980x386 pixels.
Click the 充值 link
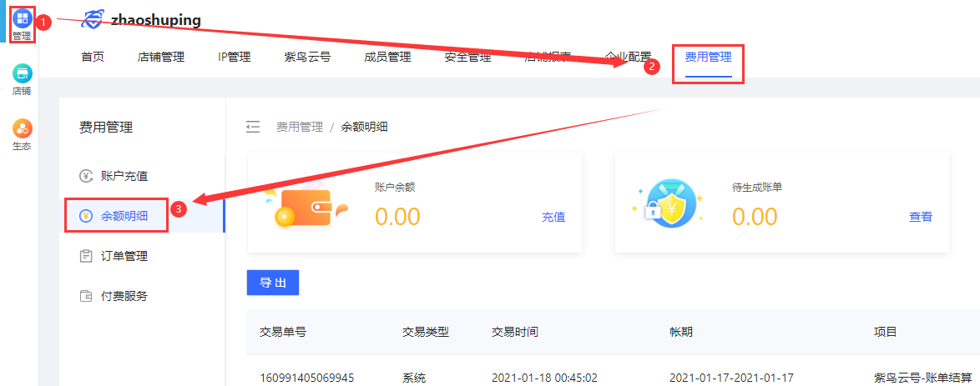(553, 218)
